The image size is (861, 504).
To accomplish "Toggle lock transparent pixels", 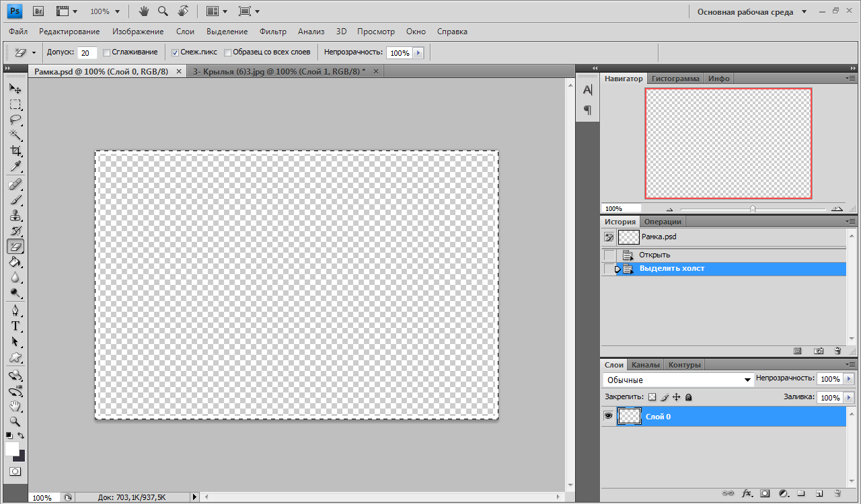I will tap(652, 397).
